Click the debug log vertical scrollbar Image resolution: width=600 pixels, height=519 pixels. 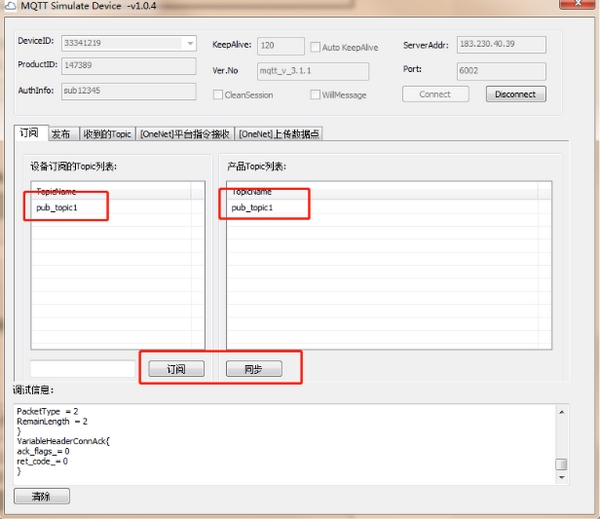[561, 440]
